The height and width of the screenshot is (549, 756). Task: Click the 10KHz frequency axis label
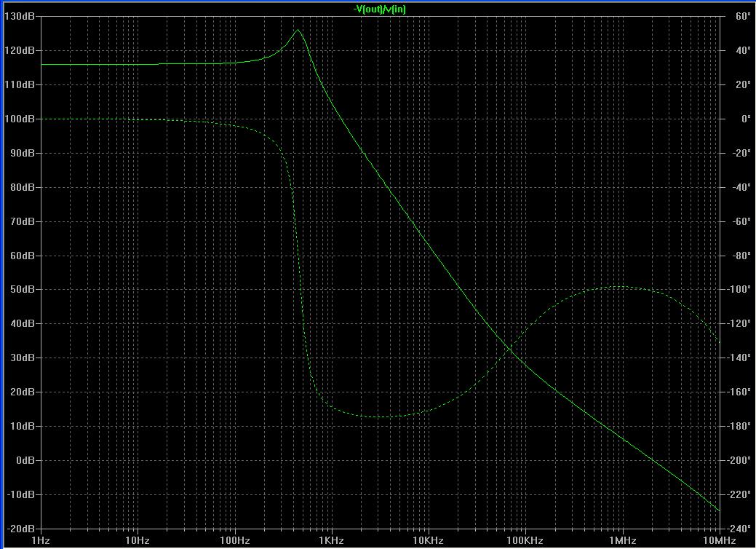pos(429,541)
